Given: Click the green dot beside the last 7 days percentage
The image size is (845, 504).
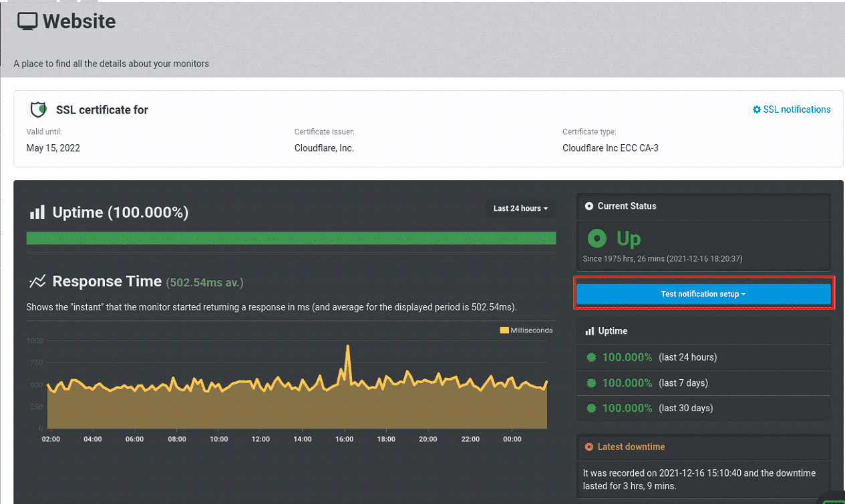Looking at the screenshot, I should coord(591,383).
